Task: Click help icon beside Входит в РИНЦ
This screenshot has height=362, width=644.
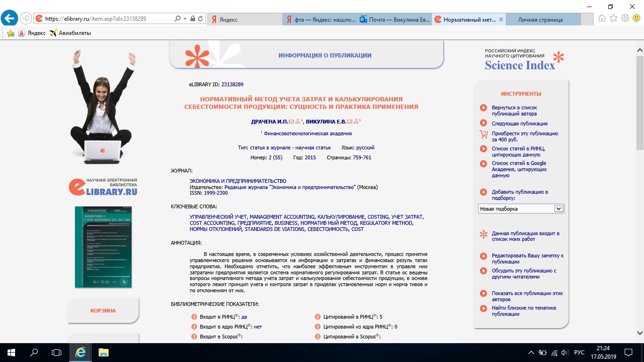Action: tap(194, 317)
